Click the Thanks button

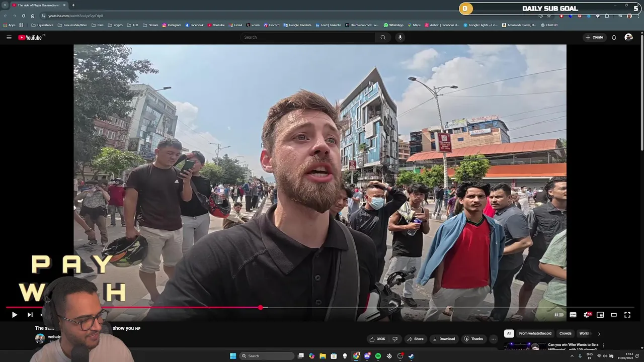coord(473,339)
